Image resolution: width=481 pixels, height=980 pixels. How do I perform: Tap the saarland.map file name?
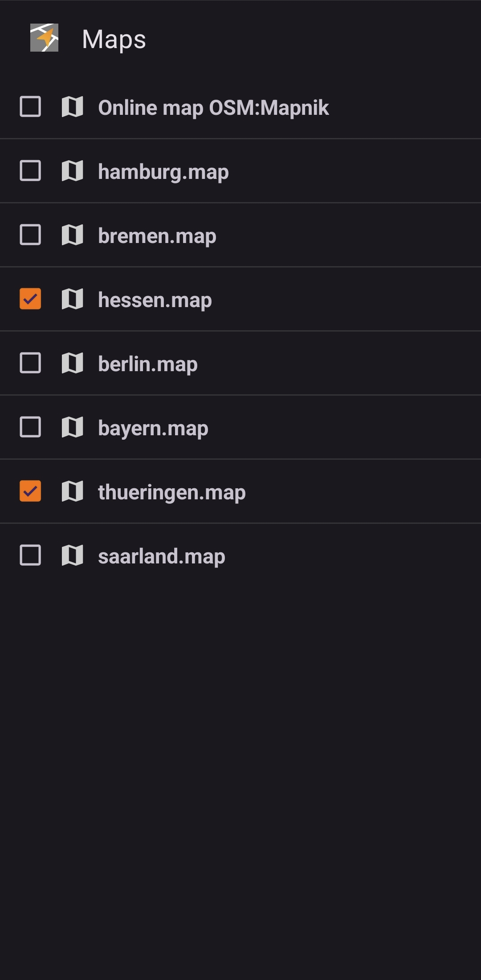[x=161, y=556]
